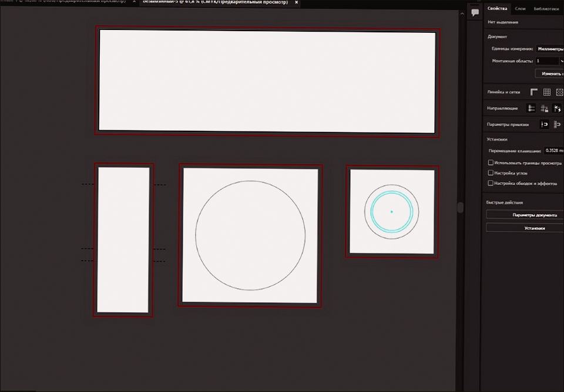Click the canvas scroll up arrow
This screenshot has height=392, width=564.
tap(462, 14)
